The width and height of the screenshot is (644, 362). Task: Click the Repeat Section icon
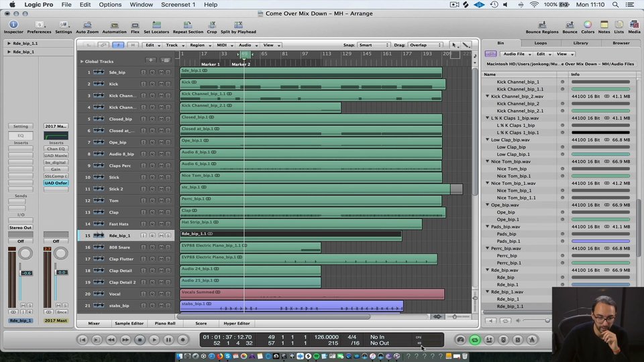coord(188,25)
